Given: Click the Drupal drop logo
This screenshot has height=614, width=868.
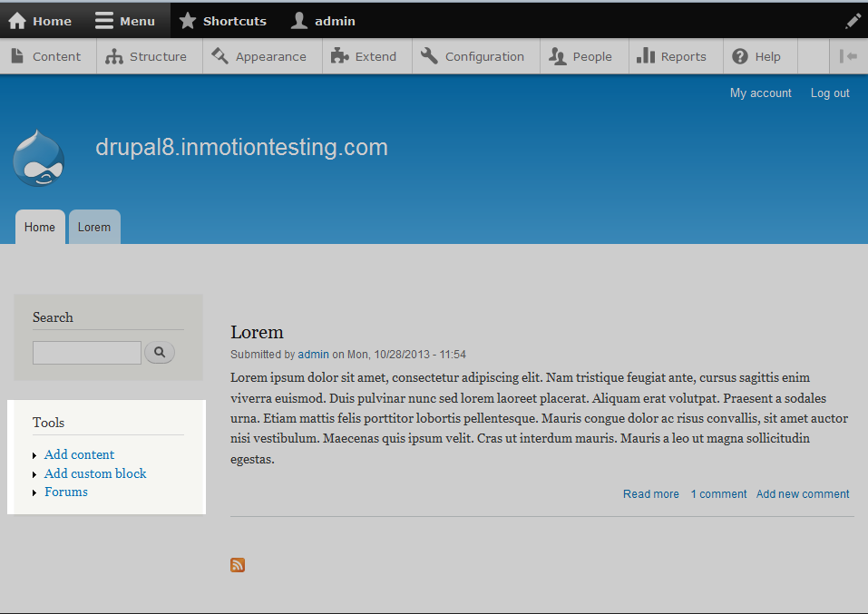Looking at the screenshot, I should pos(39,158).
